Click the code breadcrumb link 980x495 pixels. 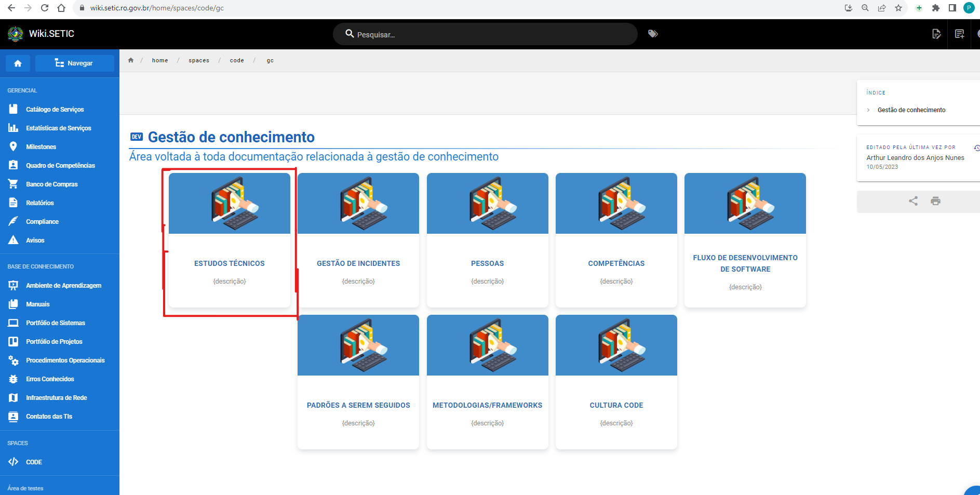237,61
